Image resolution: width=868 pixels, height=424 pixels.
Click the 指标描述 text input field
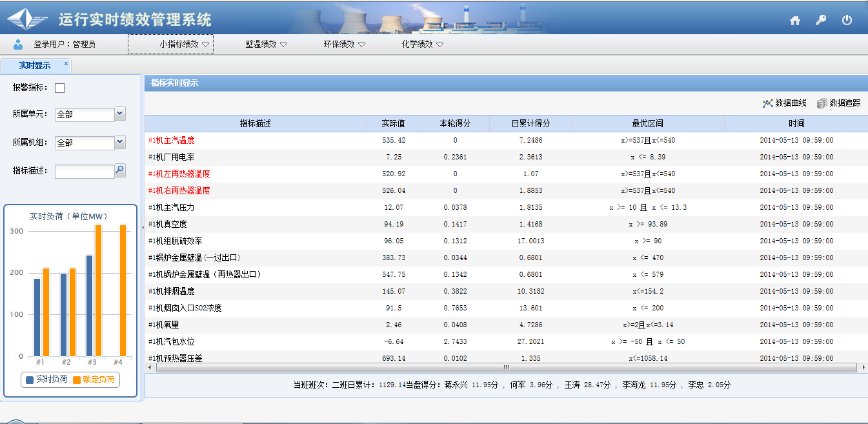tap(84, 171)
